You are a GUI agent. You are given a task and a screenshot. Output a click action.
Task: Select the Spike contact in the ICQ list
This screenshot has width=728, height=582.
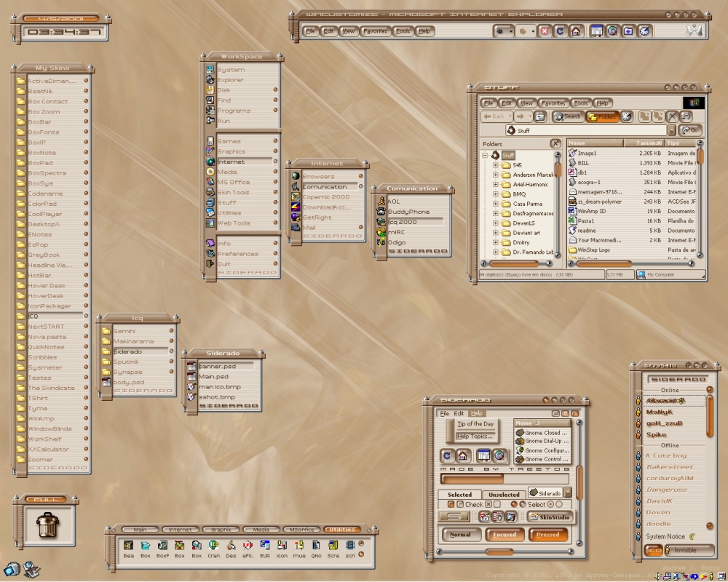pos(656,435)
